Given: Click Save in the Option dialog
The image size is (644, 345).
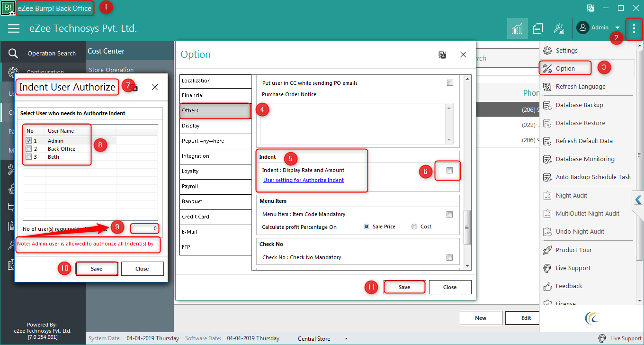Looking at the screenshot, I should (x=404, y=287).
